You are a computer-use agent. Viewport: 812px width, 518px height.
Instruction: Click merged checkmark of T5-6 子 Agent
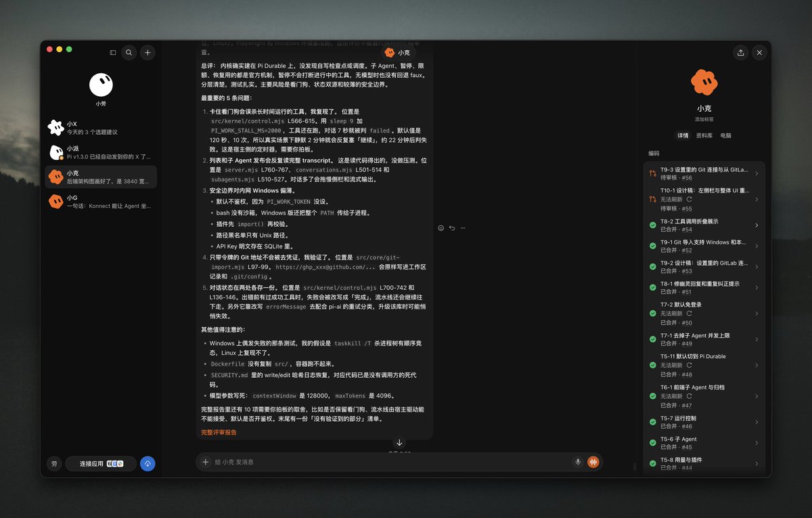click(x=652, y=443)
